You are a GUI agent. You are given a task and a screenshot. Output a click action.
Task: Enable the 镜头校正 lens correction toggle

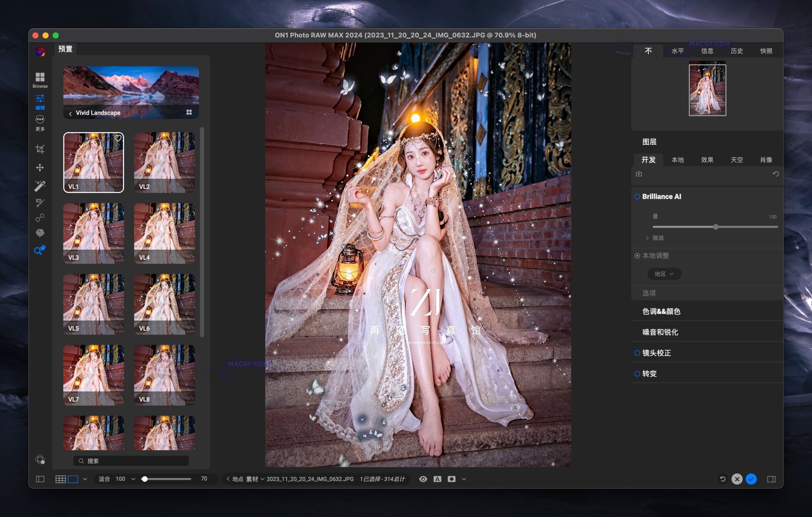pos(637,353)
